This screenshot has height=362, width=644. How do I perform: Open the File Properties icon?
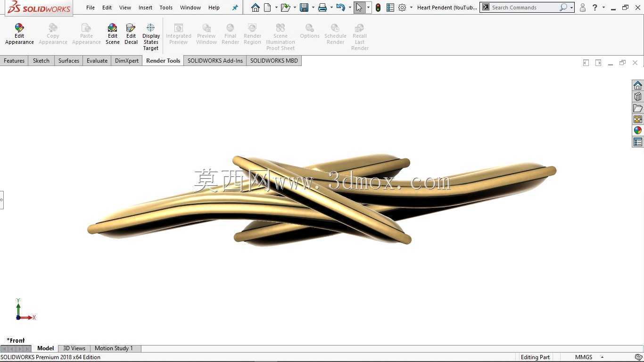point(390,8)
